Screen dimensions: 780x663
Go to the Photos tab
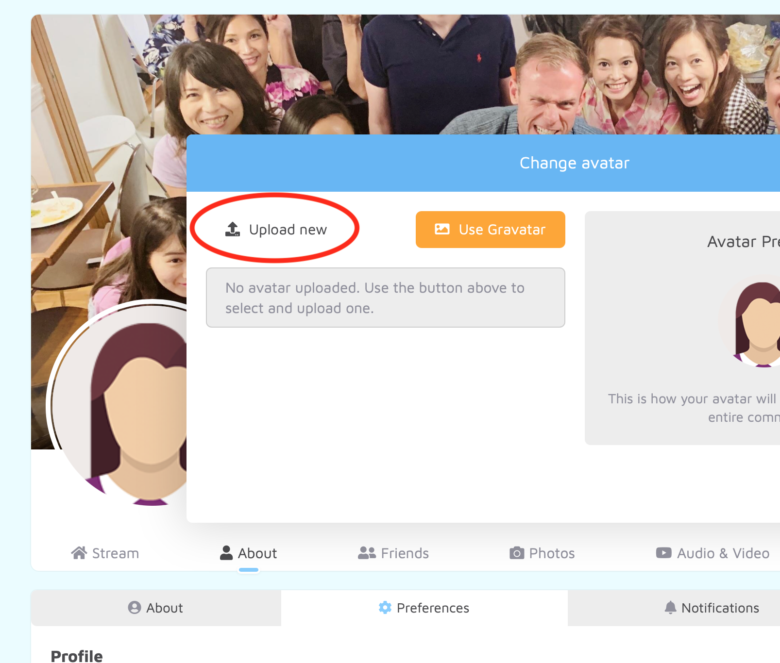click(x=542, y=553)
